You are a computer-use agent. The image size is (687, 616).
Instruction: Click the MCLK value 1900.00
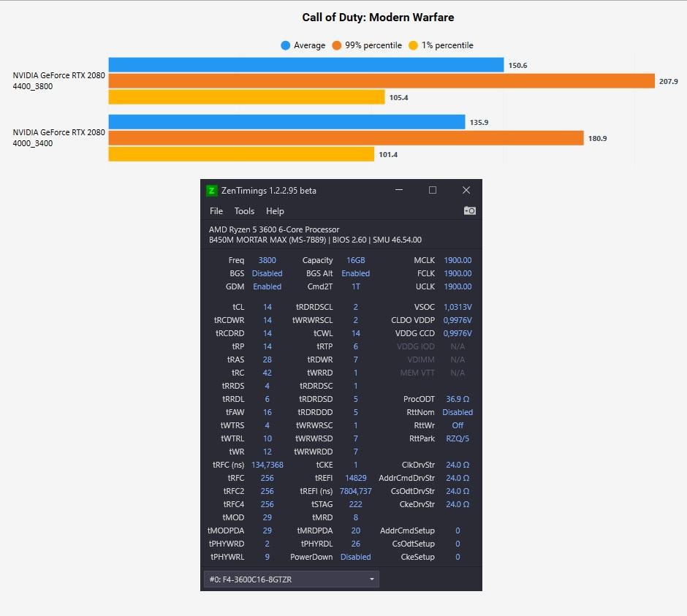[458, 260]
